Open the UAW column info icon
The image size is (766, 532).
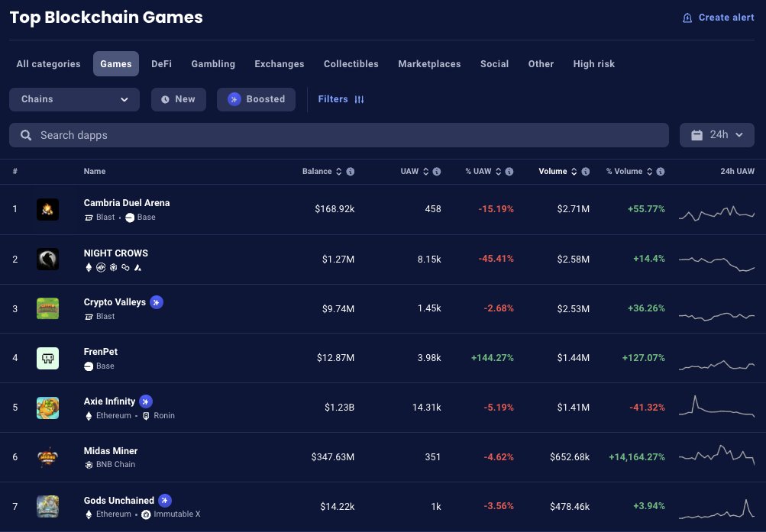pos(437,172)
